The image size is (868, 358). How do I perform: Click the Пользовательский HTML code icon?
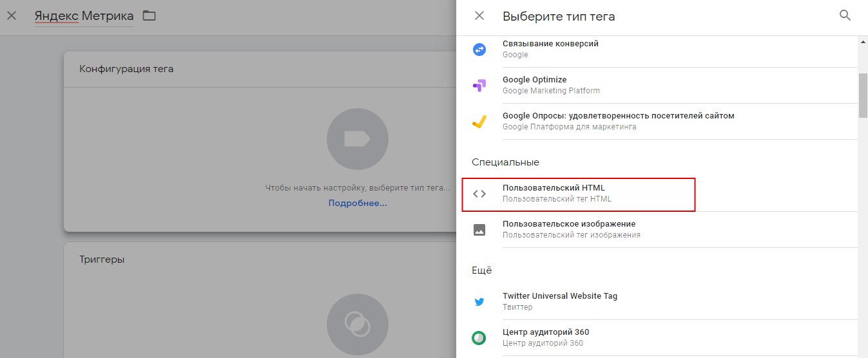[x=479, y=193]
